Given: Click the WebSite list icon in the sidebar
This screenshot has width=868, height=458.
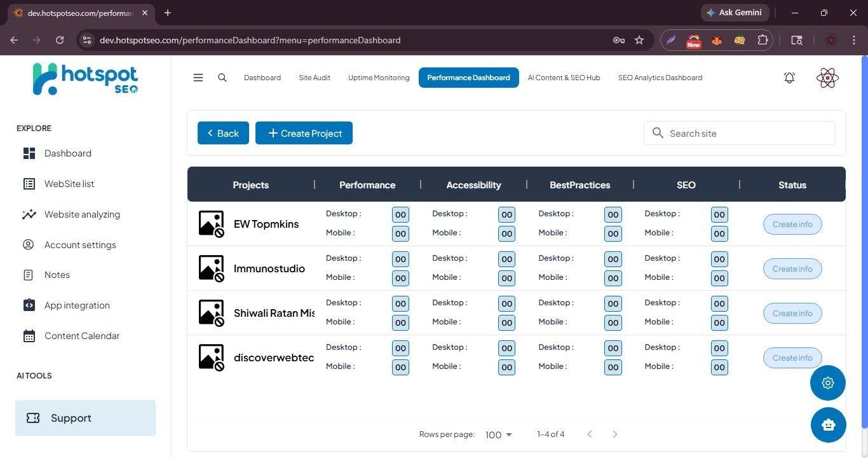Looking at the screenshot, I should click(29, 184).
